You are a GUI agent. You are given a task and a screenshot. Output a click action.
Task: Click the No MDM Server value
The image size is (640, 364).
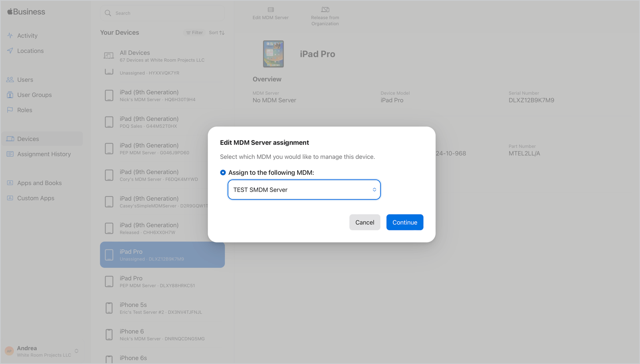[274, 100]
